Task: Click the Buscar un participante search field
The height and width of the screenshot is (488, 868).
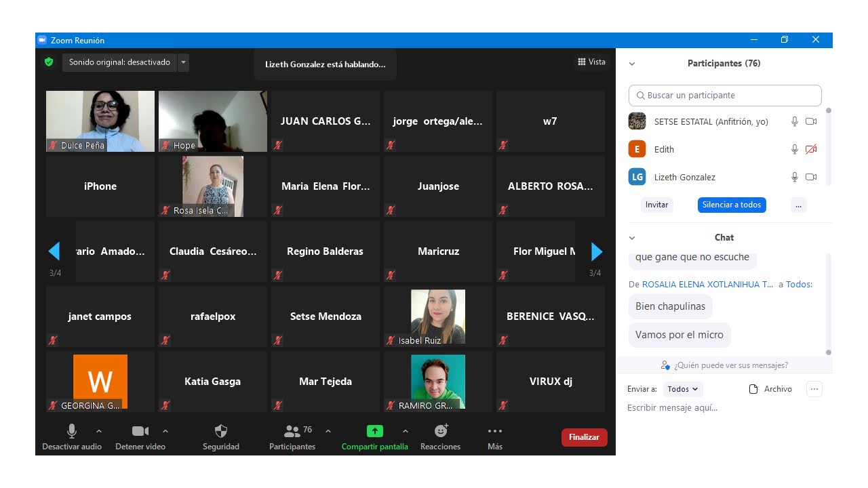Action: pos(725,96)
